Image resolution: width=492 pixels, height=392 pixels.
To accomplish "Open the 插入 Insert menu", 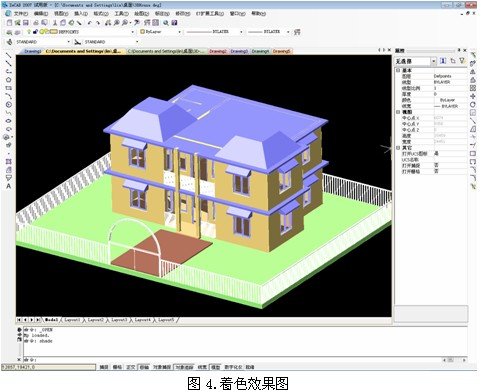I will (x=81, y=14).
